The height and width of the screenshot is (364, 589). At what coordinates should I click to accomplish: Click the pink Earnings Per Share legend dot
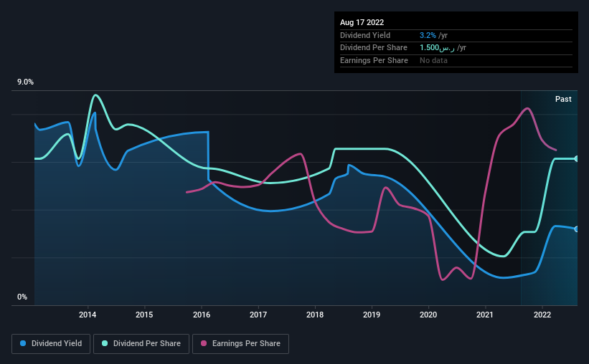[204, 343]
